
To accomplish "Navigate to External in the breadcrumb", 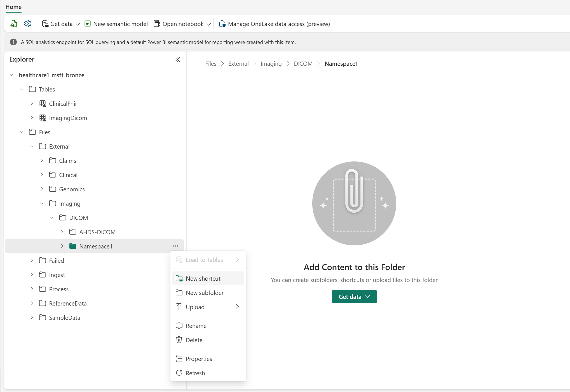I will point(238,64).
